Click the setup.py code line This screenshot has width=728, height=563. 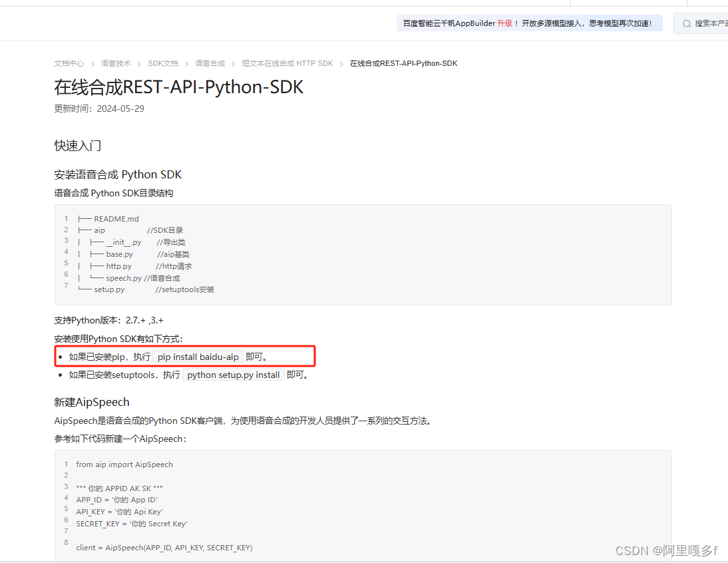pos(146,289)
